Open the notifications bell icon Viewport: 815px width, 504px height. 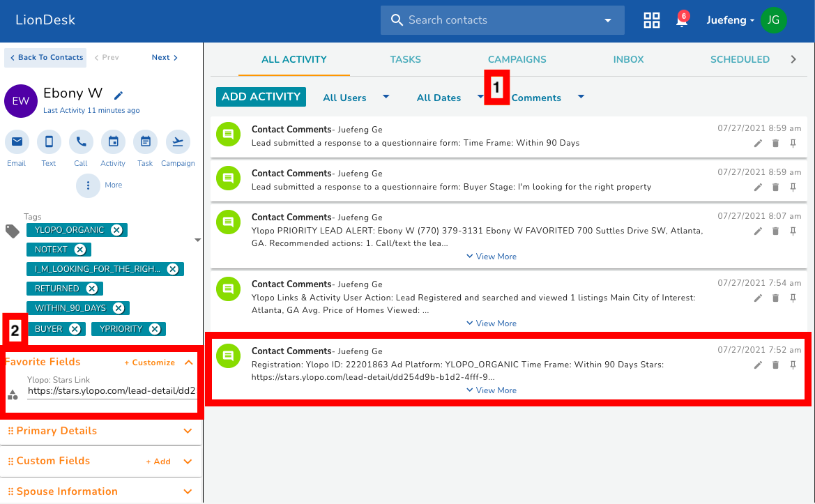(682, 21)
